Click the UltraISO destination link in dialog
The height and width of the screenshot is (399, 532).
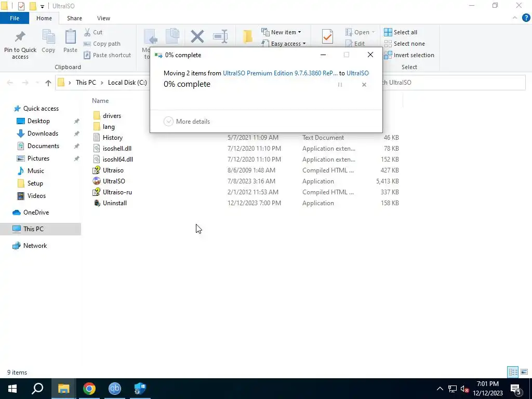coord(357,73)
